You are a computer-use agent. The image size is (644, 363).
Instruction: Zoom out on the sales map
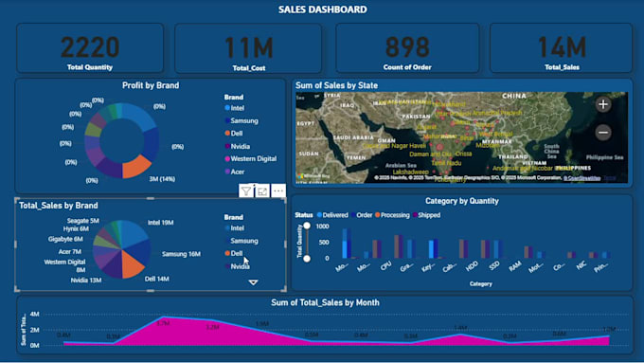coord(603,133)
